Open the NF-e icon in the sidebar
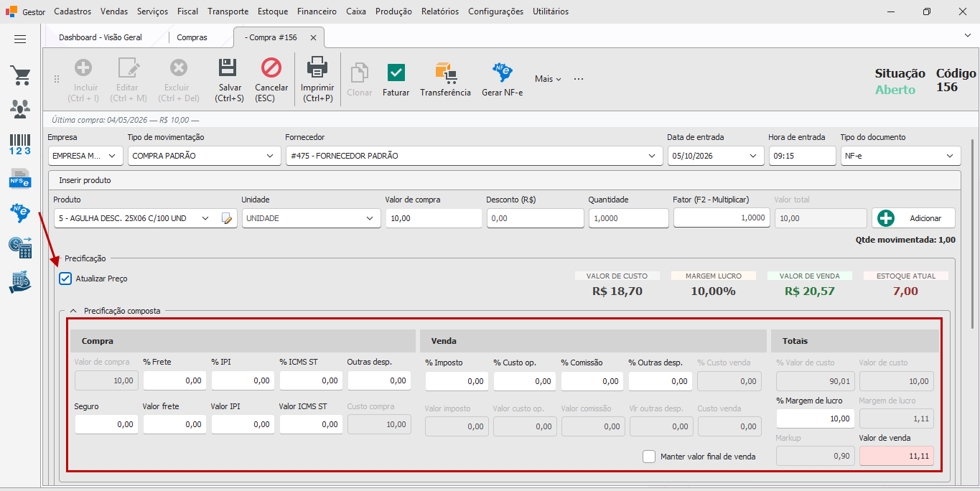Viewport: 980px width, 491px height. click(x=20, y=212)
